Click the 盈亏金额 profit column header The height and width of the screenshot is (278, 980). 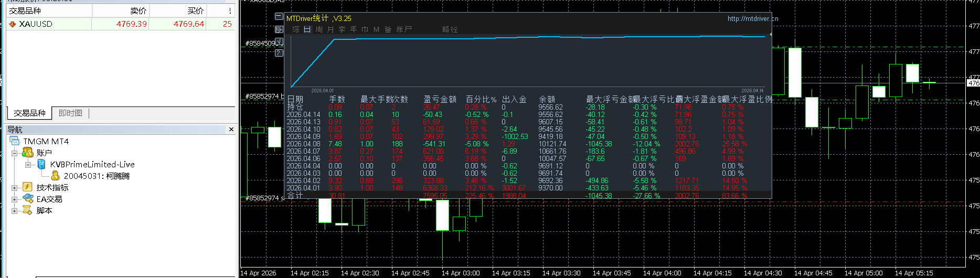coord(440,99)
